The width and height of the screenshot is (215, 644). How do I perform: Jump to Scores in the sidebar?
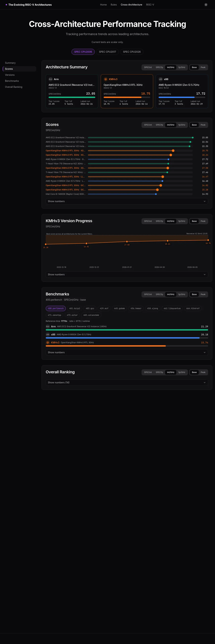point(19,69)
